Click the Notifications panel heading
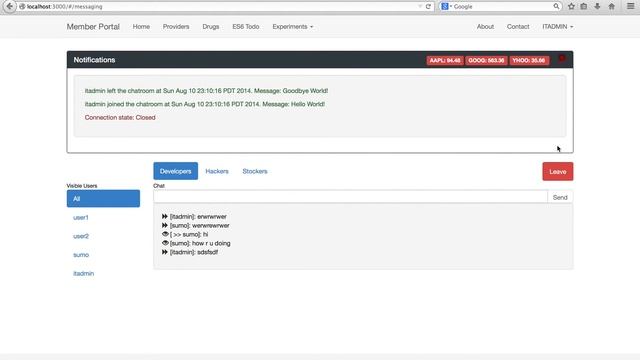The image size is (640, 360). tap(94, 60)
